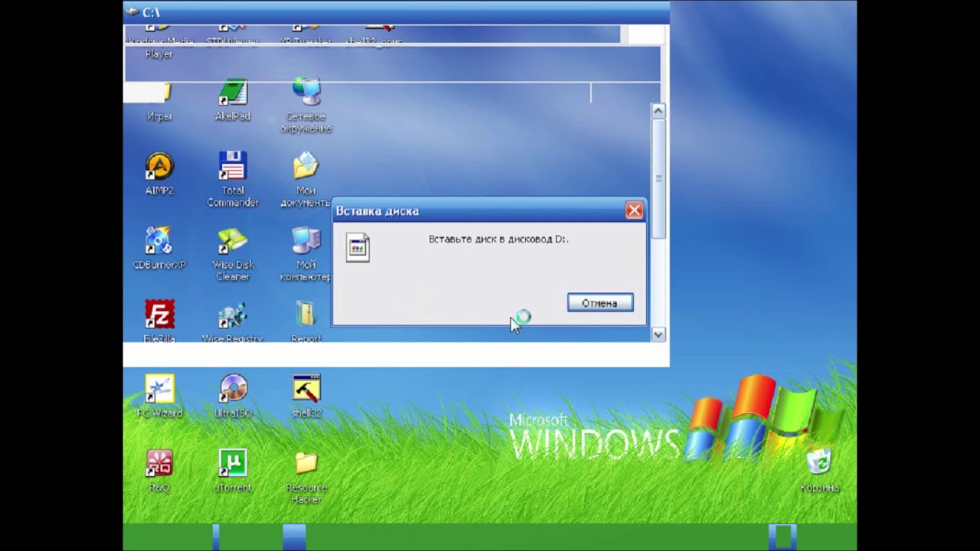Click the CDBurnerXP disc icon
Image resolution: width=980 pixels, height=551 pixels.
point(159,240)
